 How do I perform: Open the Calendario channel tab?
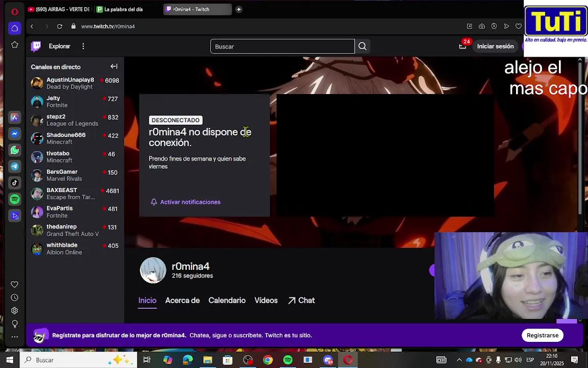pos(227,301)
